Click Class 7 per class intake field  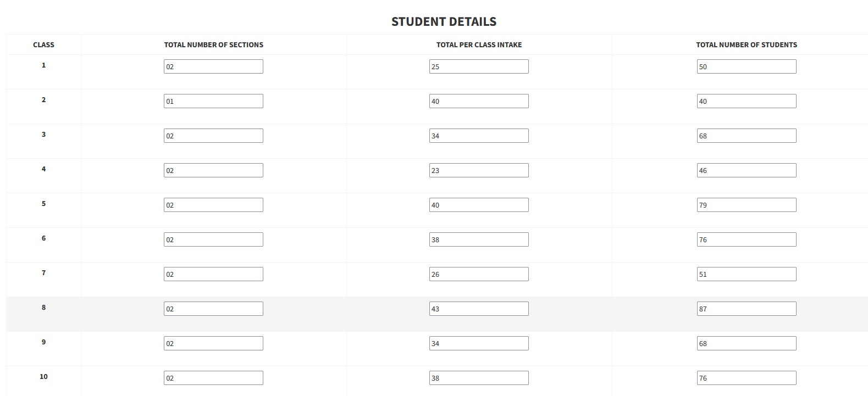click(479, 274)
